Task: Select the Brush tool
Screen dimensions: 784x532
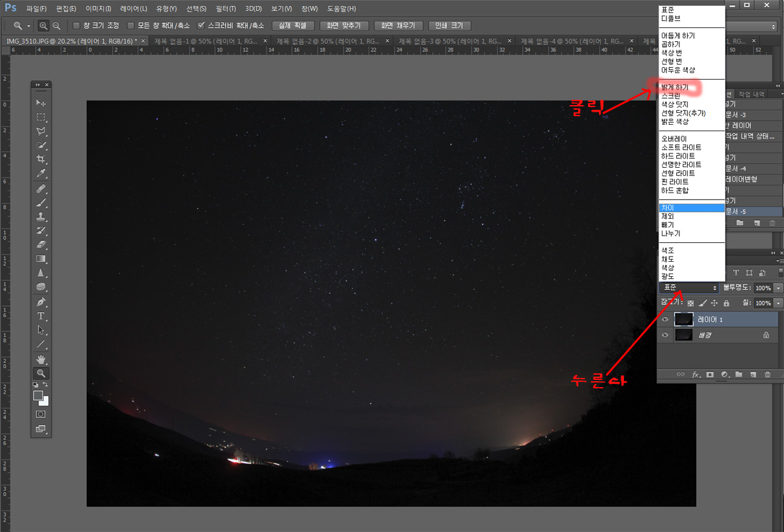Action: (41, 203)
